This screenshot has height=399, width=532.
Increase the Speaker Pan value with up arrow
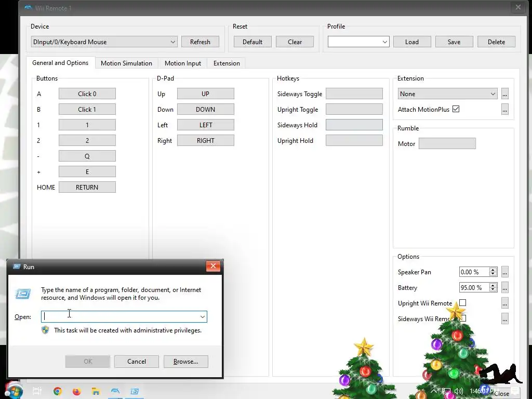493,270
